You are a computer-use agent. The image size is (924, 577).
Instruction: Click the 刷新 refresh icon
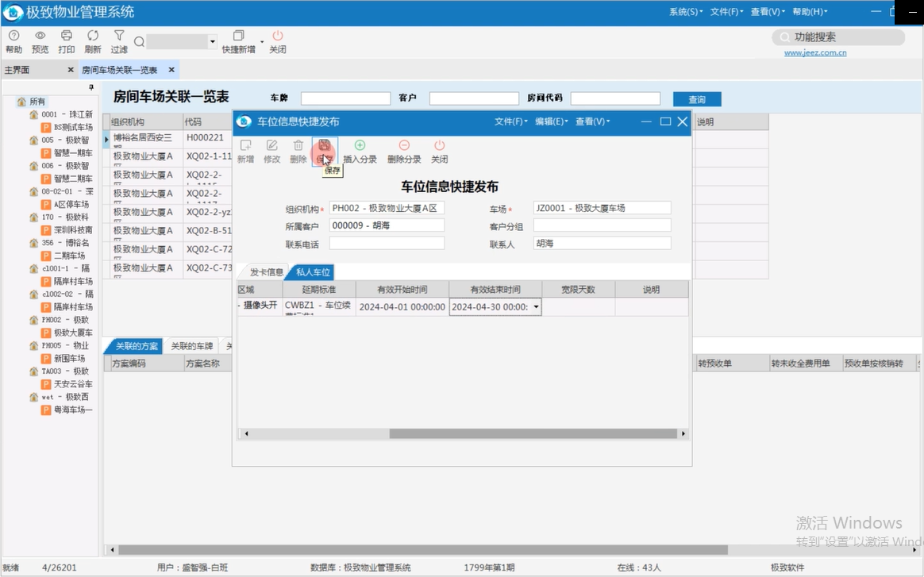point(93,36)
